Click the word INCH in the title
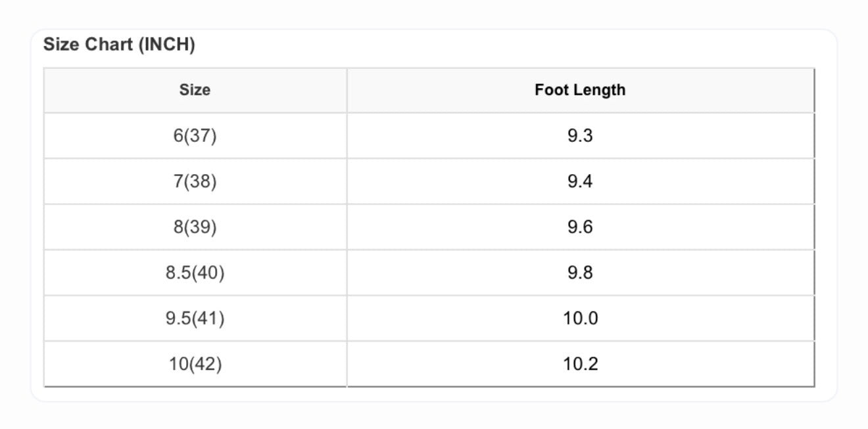 coord(167,45)
